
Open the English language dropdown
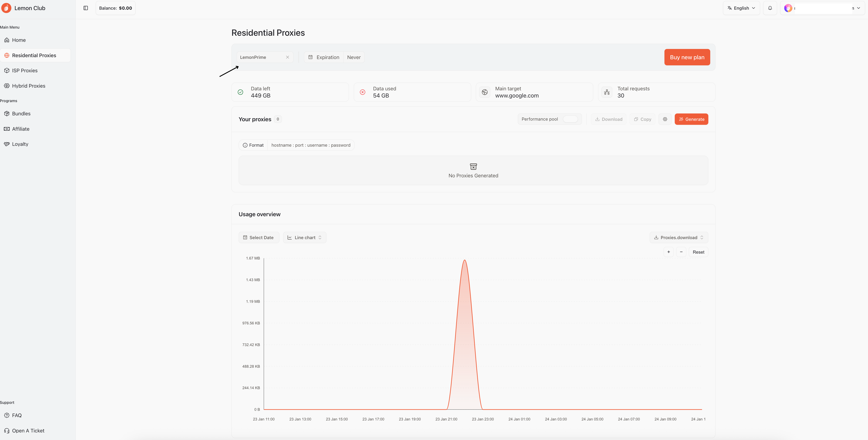point(741,8)
